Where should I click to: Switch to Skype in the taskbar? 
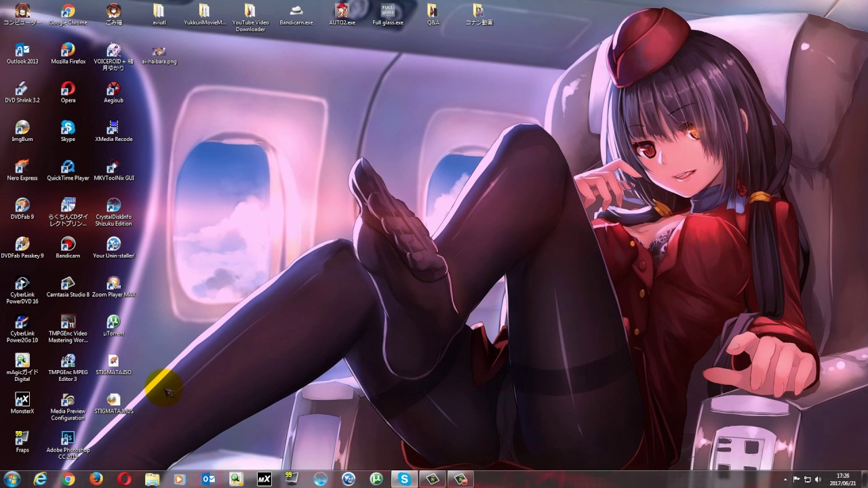coord(405,479)
